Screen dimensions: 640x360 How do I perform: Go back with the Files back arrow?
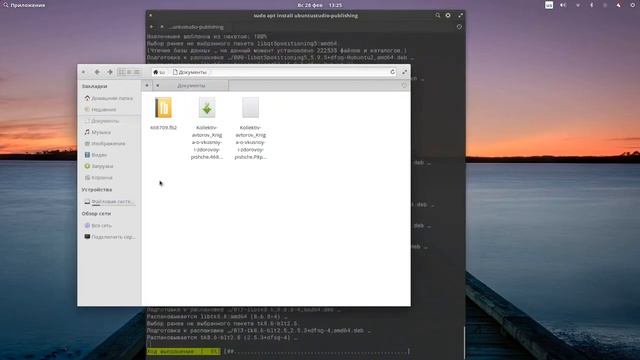coord(97,72)
